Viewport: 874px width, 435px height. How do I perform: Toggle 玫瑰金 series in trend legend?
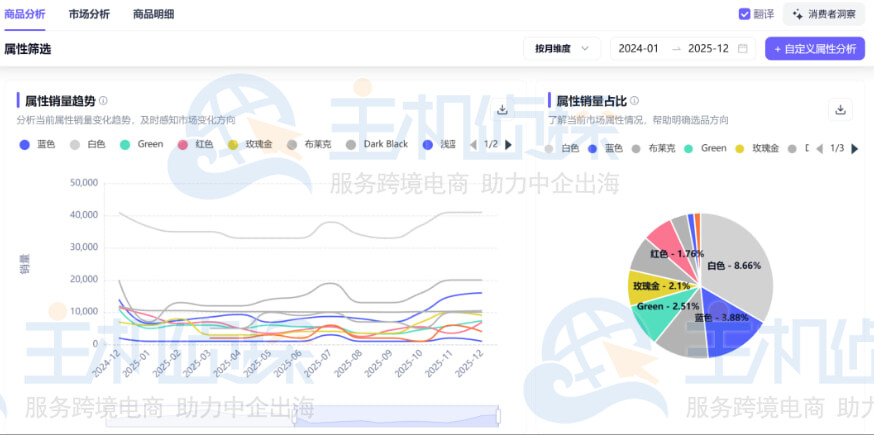(x=250, y=144)
